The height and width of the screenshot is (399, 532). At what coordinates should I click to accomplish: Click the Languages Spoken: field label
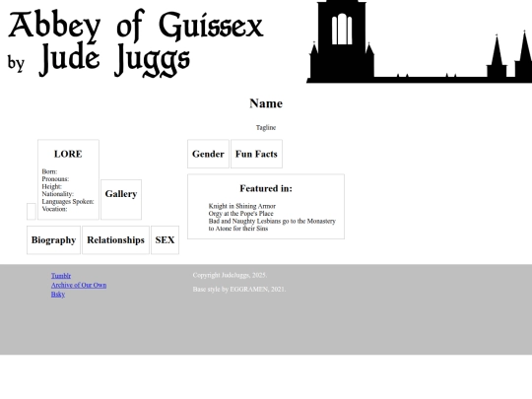point(68,202)
